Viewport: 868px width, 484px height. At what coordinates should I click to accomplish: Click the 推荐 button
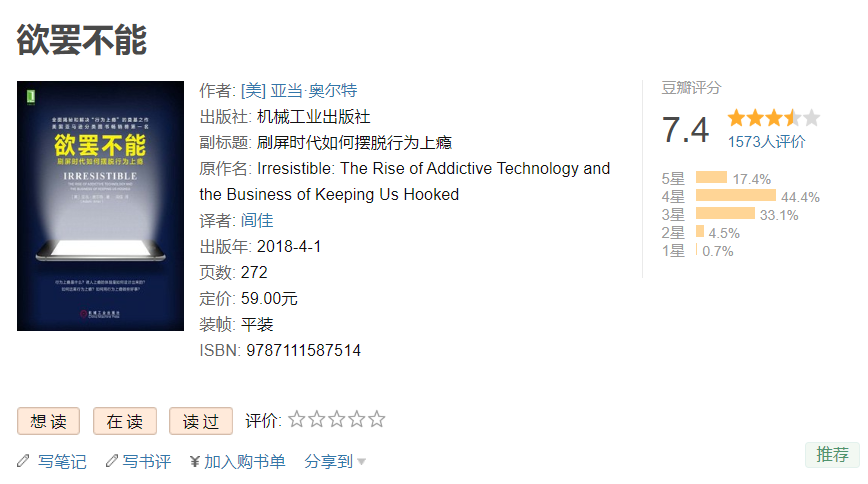pyautogui.click(x=832, y=455)
